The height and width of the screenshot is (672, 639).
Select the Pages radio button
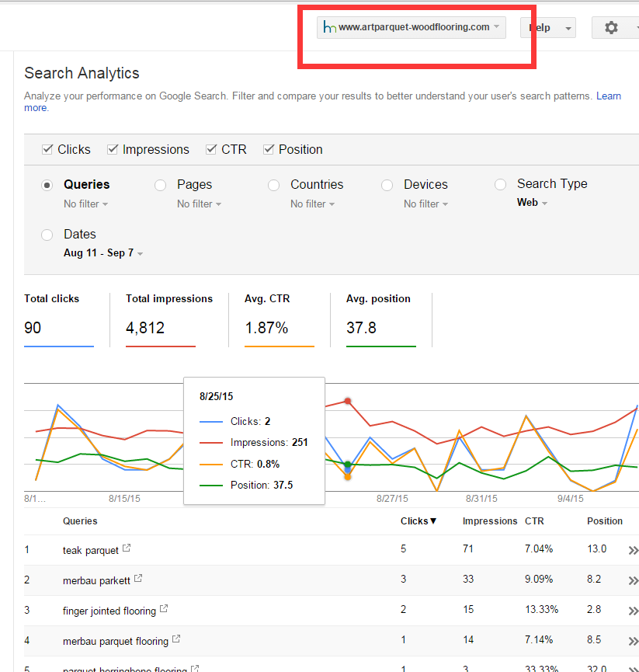160,185
